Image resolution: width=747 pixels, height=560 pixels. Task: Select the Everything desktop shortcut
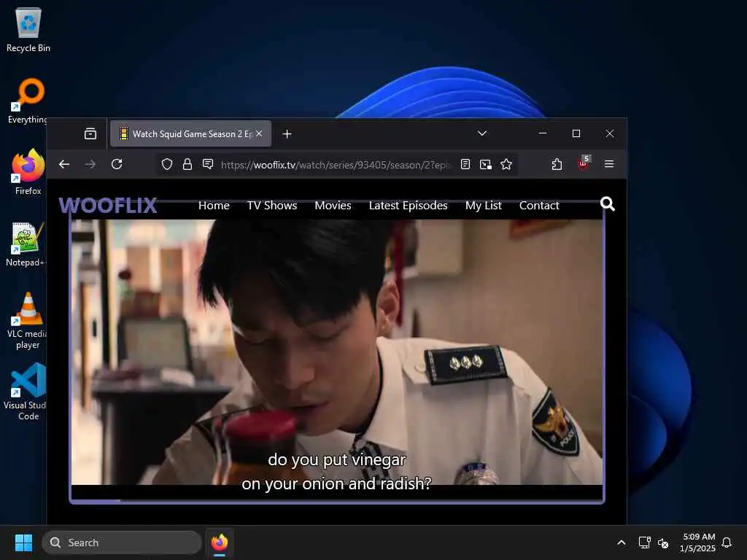tap(28, 101)
